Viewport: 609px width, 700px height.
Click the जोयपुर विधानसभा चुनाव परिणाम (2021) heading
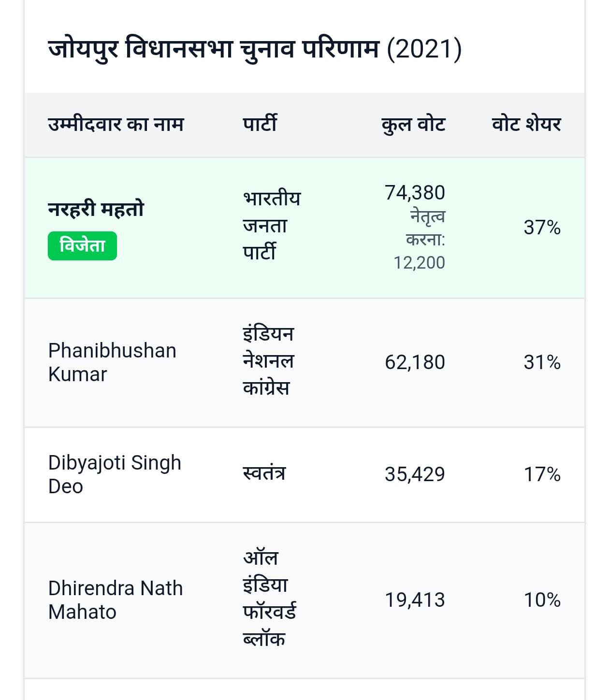tap(255, 49)
